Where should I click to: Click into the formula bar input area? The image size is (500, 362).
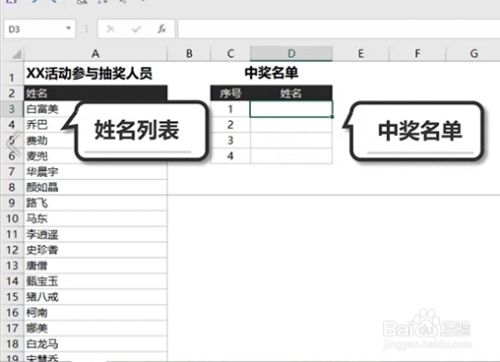coord(339,29)
